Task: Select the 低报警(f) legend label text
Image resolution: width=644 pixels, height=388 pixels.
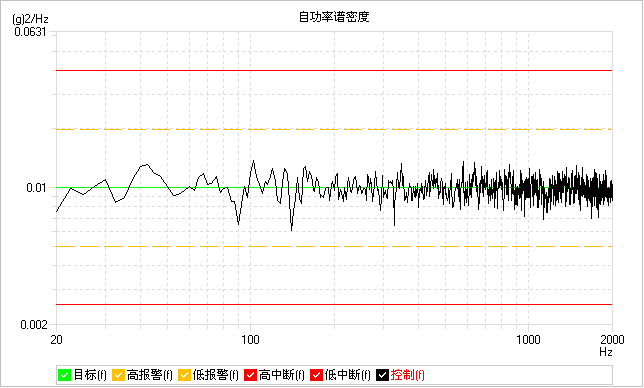Action: coord(216,375)
